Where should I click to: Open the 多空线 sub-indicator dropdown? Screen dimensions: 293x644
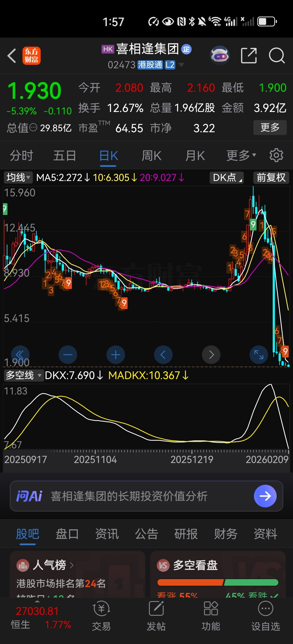click(x=24, y=375)
